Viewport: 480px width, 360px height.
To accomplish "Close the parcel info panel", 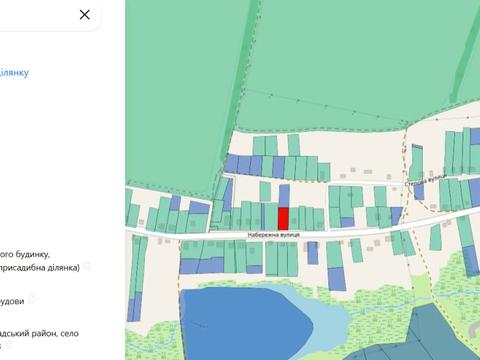I will pyautogui.click(x=85, y=15).
